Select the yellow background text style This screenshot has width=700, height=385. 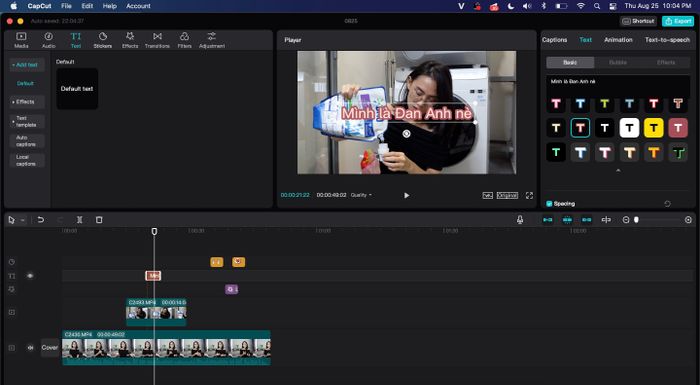(x=654, y=128)
